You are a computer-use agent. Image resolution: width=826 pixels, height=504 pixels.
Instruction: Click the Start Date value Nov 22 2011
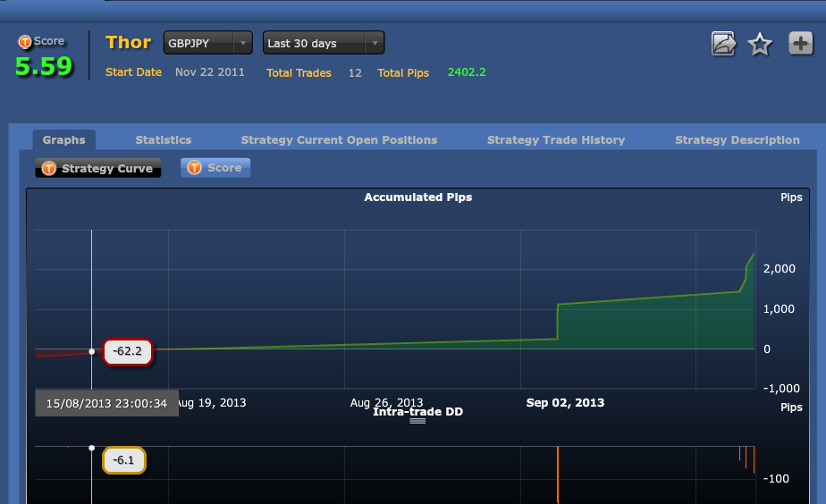pos(210,72)
